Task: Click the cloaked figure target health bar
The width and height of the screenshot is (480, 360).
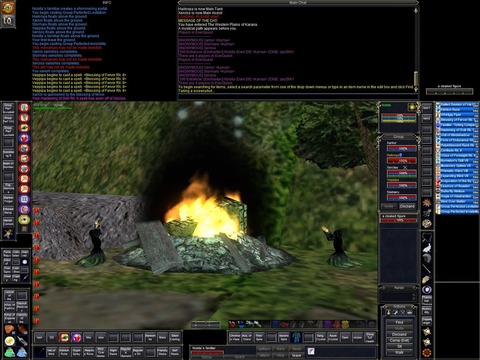Action: (399, 220)
